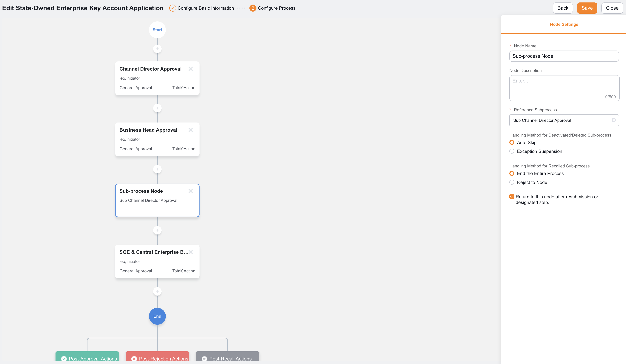The image size is (626, 364).
Task: Click the End node circle
Action: point(157,316)
